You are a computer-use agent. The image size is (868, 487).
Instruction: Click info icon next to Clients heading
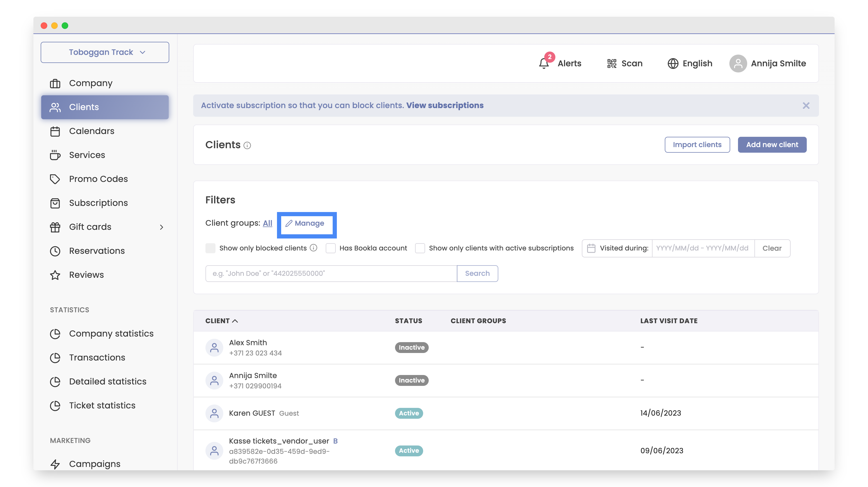247,145
